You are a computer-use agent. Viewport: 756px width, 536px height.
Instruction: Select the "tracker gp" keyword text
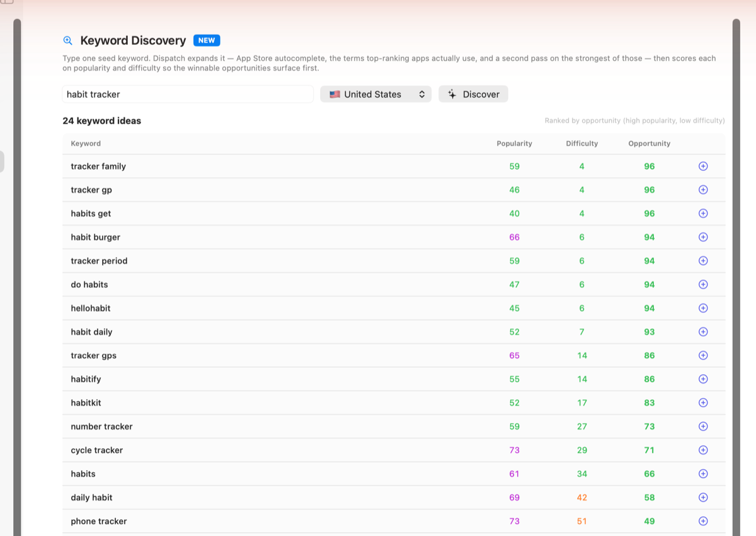91,190
